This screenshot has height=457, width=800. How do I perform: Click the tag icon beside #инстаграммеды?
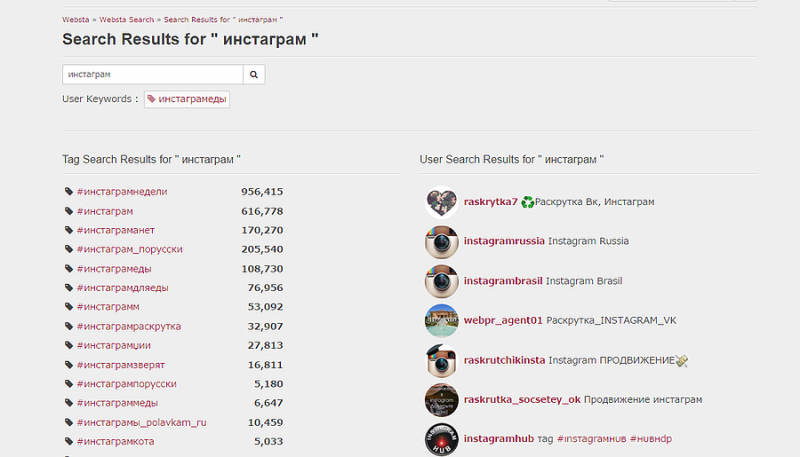(69, 403)
